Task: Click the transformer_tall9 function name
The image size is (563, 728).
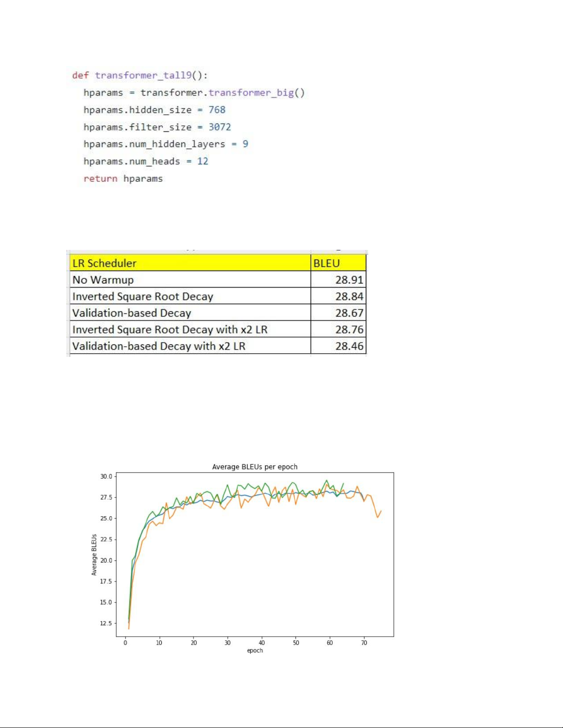Action: (143, 75)
